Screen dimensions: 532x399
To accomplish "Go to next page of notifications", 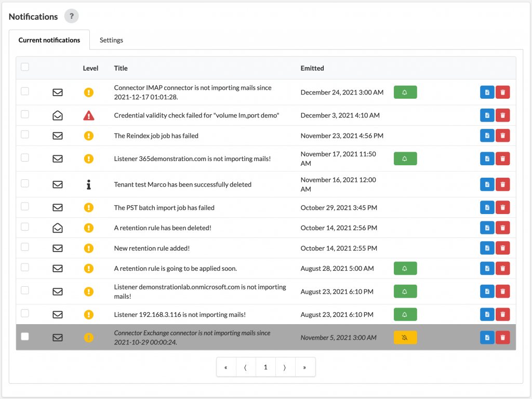I will pos(285,367).
